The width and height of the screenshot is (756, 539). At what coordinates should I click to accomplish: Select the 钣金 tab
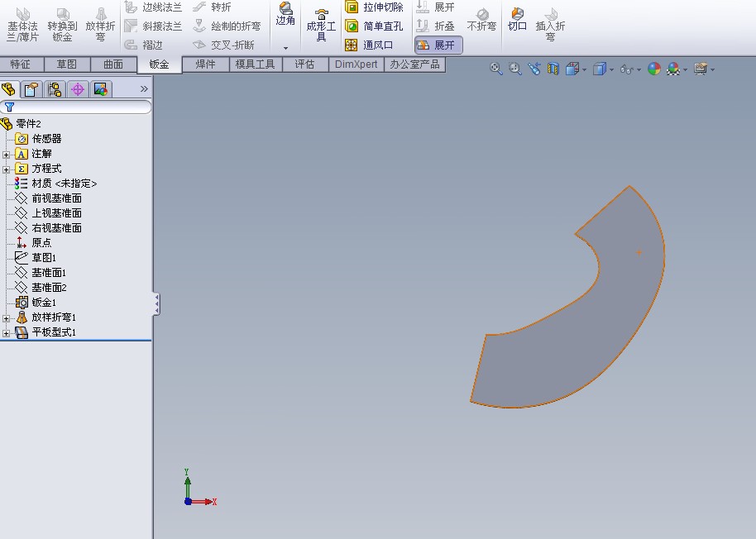point(159,64)
